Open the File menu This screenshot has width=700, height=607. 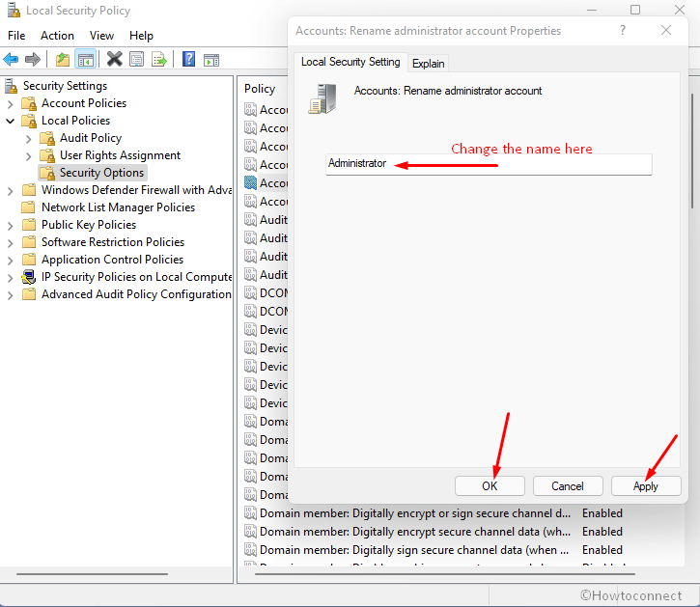tap(16, 36)
